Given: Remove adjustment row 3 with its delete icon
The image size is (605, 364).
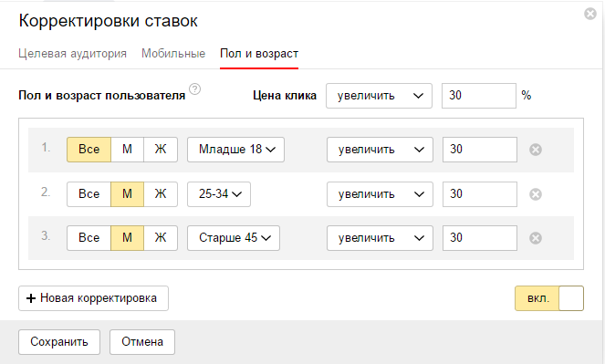Looking at the screenshot, I should pos(536,238).
